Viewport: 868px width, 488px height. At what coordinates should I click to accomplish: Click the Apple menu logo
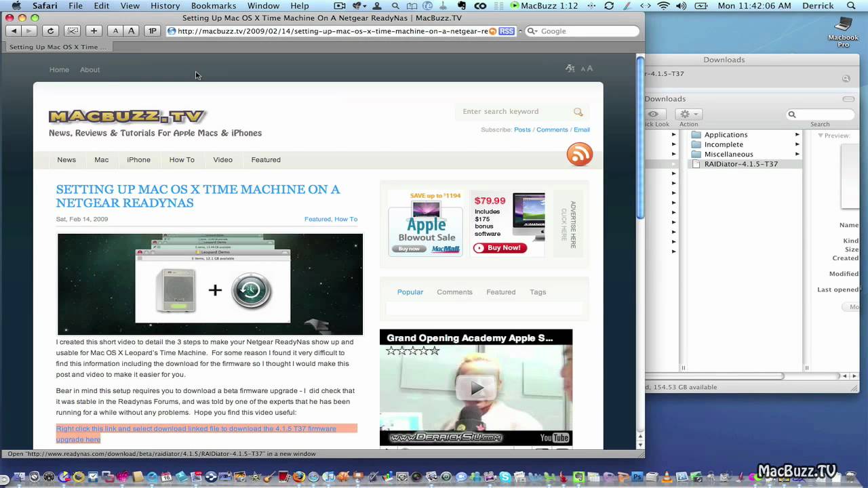click(x=16, y=5)
